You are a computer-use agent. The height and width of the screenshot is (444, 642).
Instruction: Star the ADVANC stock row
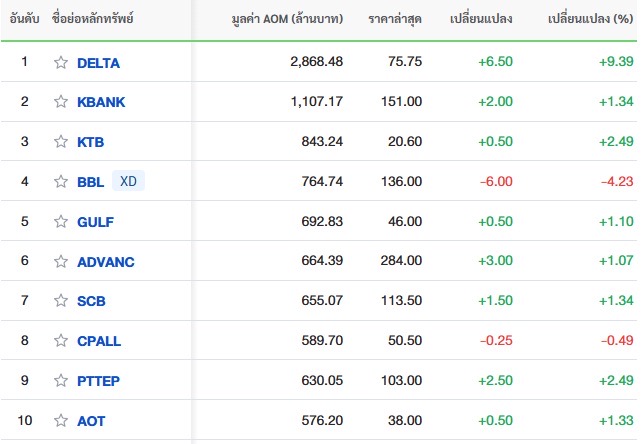[x=61, y=261]
